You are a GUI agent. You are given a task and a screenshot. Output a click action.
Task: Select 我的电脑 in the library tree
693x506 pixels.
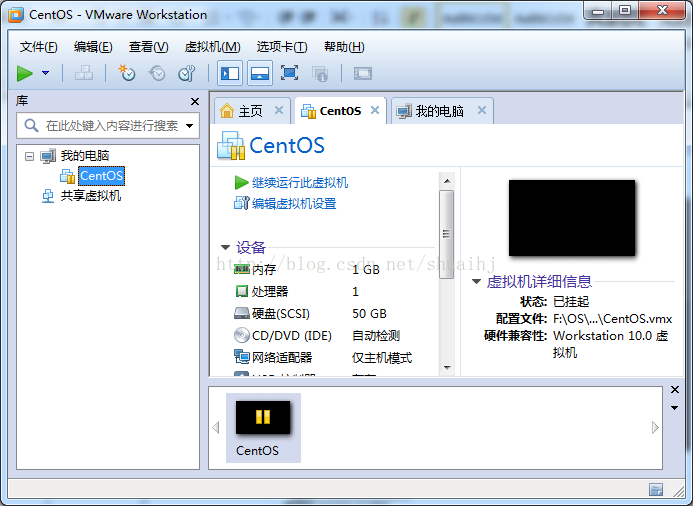[84, 156]
